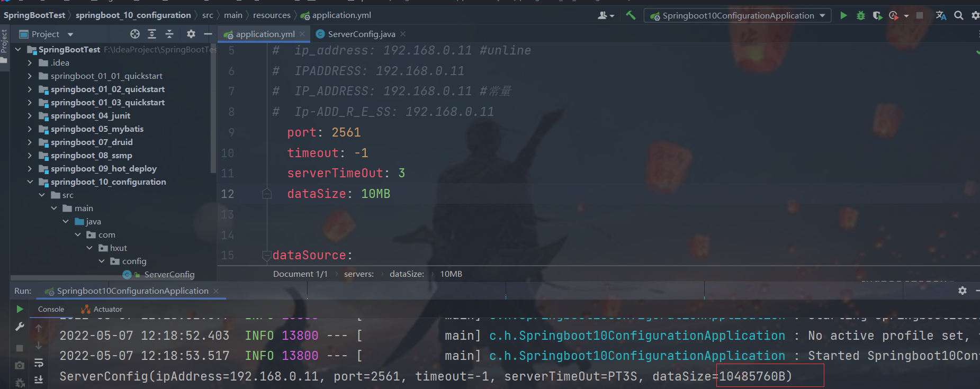Start debugging with the bug icon
This screenshot has width=980, height=389.
[861, 15]
